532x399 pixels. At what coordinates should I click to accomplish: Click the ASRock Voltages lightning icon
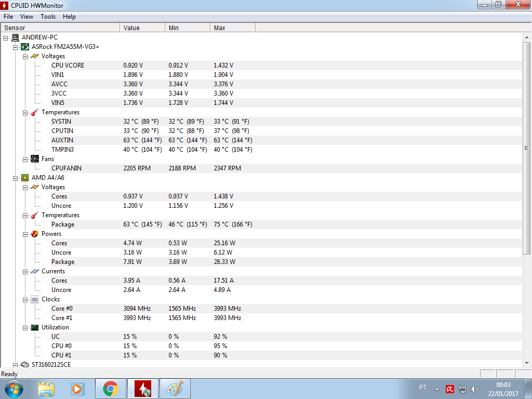[35, 56]
